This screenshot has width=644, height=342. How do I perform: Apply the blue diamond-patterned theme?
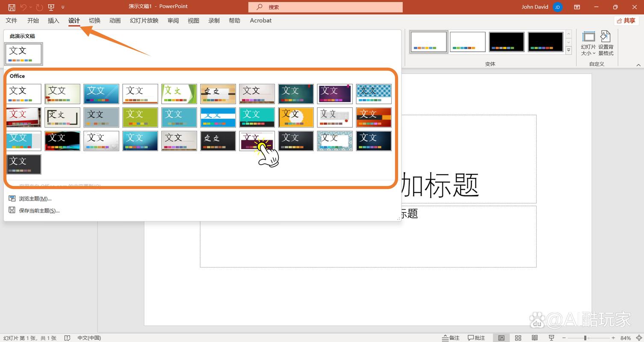pos(374,94)
